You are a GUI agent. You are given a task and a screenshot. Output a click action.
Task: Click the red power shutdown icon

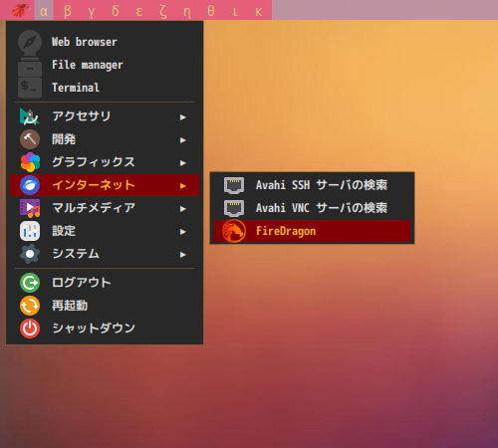click(30, 329)
